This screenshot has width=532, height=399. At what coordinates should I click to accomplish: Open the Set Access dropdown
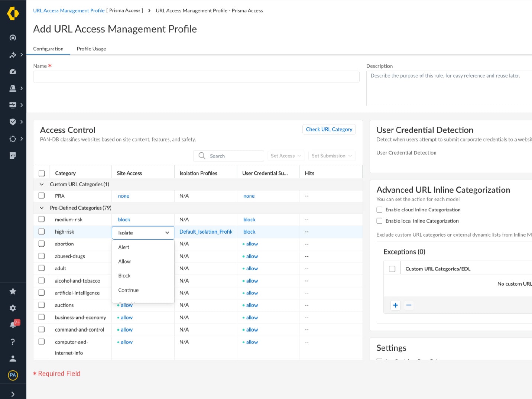click(x=286, y=156)
